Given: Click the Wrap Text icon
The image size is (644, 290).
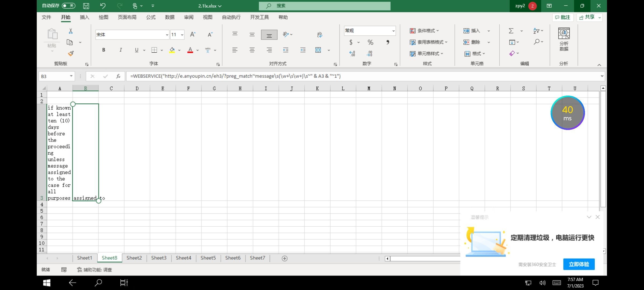Looking at the screenshot, I should click(319, 35).
